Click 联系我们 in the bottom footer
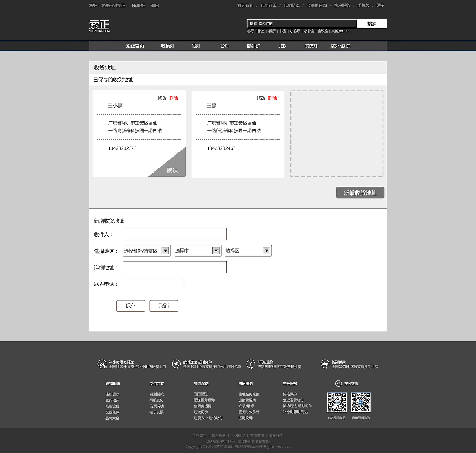Image resolution: width=476 pixels, height=453 pixels. pos(276,436)
